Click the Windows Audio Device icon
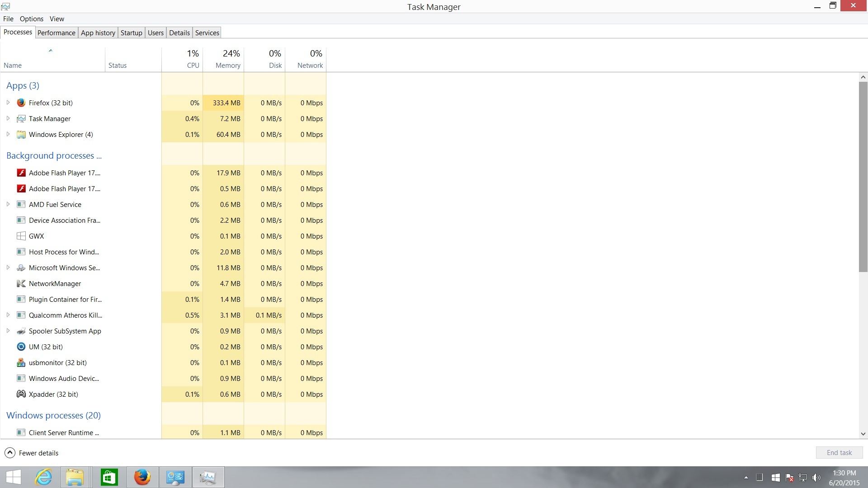Image resolution: width=868 pixels, height=488 pixels. coord(21,378)
